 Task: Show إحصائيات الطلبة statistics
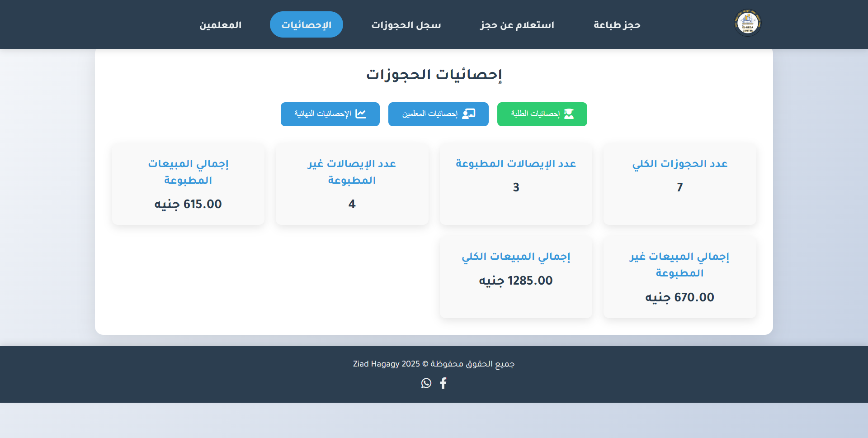point(542,114)
